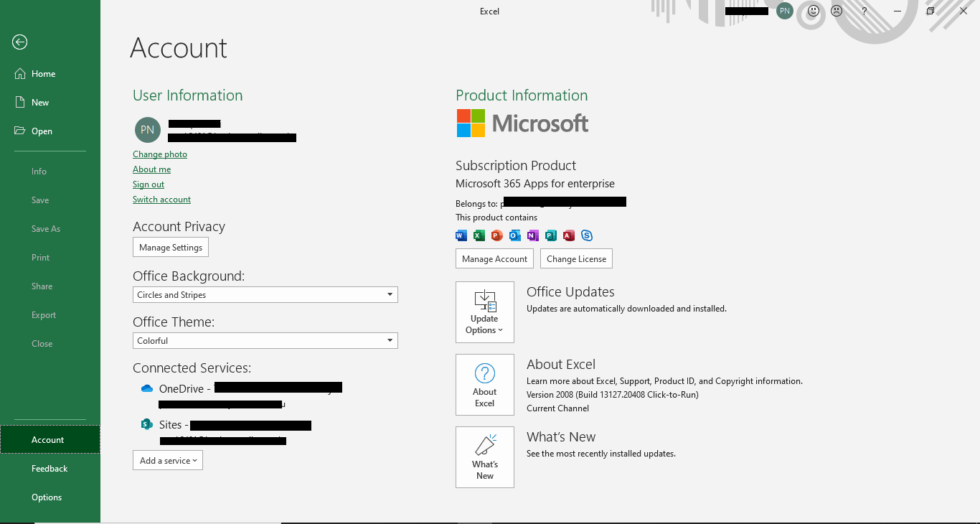Click the Change License button
Viewport: 980px width, 524px height.
577,258
